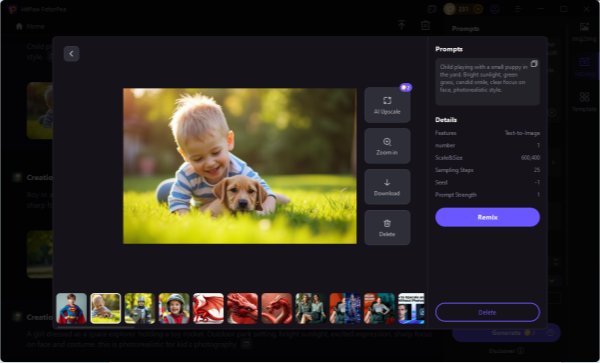Select the superhero boy thumbnail
The width and height of the screenshot is (600, 363).
pos(71,309)
